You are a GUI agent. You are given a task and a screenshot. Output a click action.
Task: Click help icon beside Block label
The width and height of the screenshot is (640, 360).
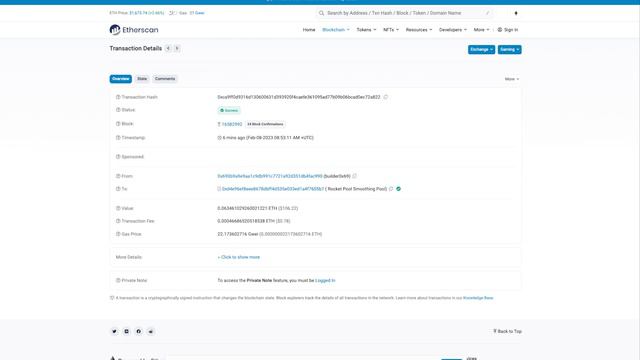tap(118, 124)
